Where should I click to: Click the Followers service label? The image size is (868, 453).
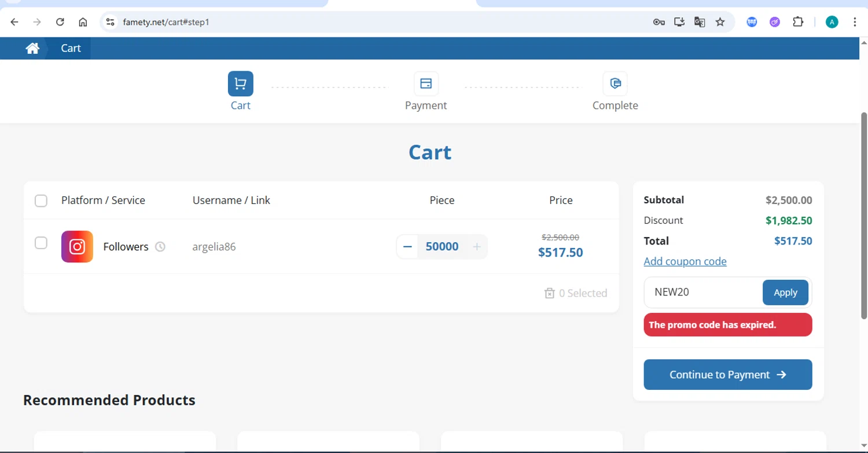tap(126, 247)
